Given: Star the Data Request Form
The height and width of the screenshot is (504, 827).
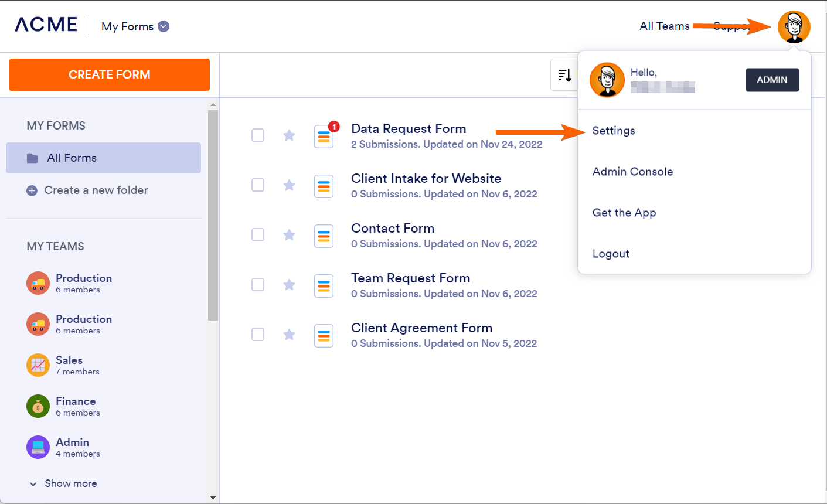Looking at the screenshot, I should (289, 135).
